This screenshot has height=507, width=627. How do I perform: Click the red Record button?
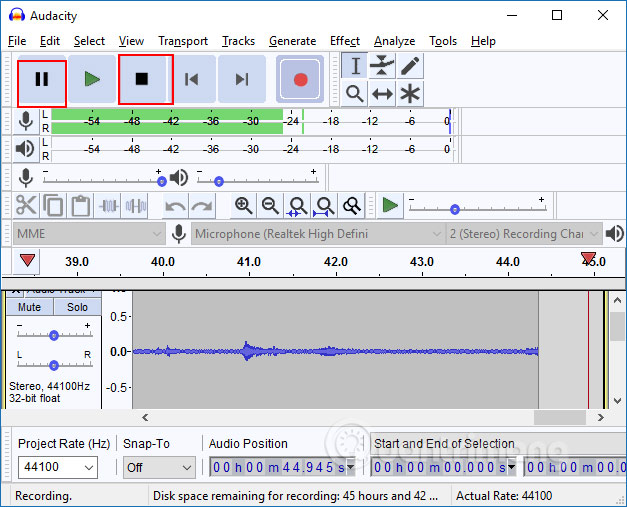tap(300, 80)
